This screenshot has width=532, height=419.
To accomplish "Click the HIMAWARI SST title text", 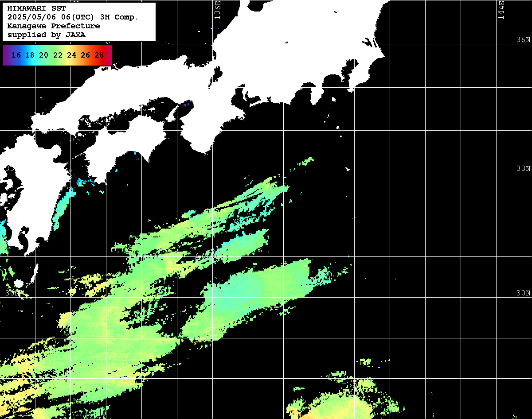I will tap(36, 8).
